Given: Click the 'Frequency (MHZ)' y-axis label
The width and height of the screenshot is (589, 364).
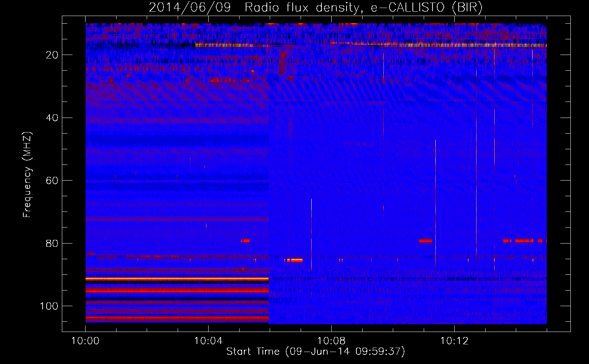Looking at the screenshot, I should coord(27,174).
